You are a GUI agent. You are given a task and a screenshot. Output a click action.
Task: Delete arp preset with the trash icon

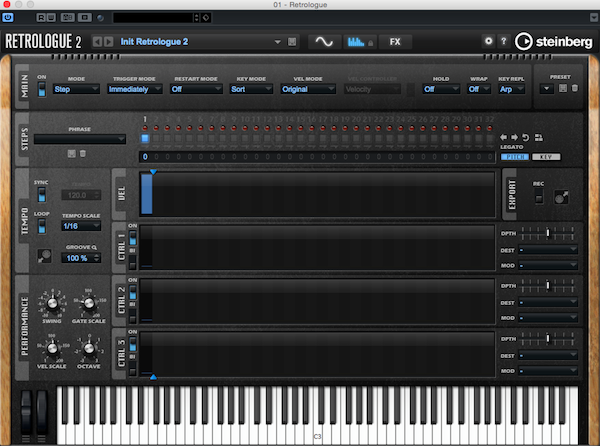[574, 88]
